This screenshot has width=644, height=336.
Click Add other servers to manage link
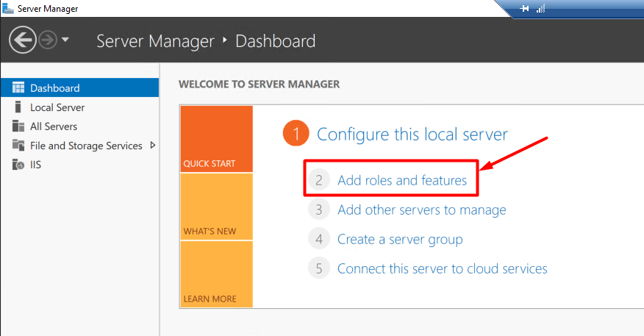click(x=422, y=210)
